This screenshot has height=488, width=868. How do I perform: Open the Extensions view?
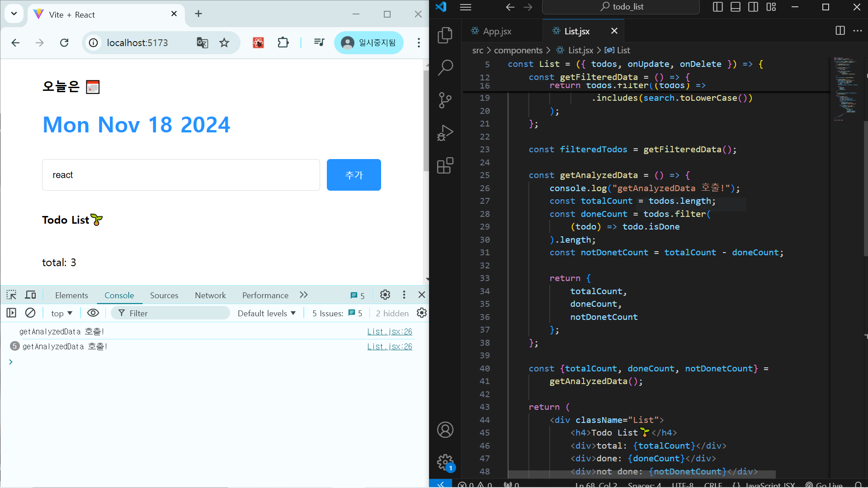[445, 166]
